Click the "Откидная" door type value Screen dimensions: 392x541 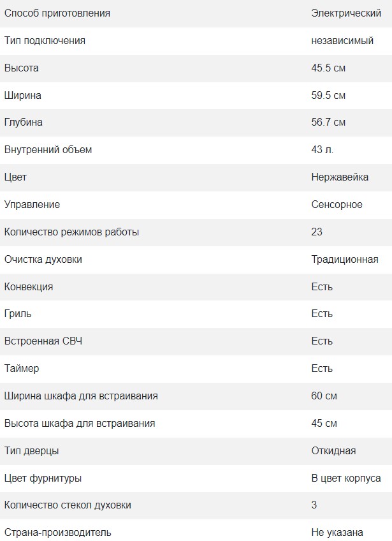(x=333, y=451)
